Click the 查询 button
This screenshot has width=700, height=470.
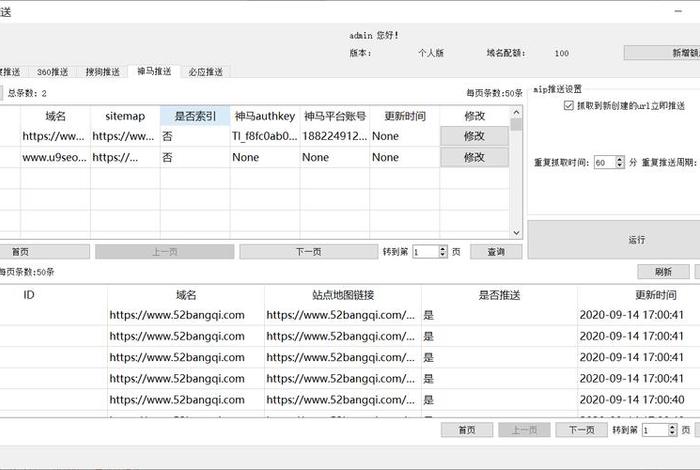[496, 252]
